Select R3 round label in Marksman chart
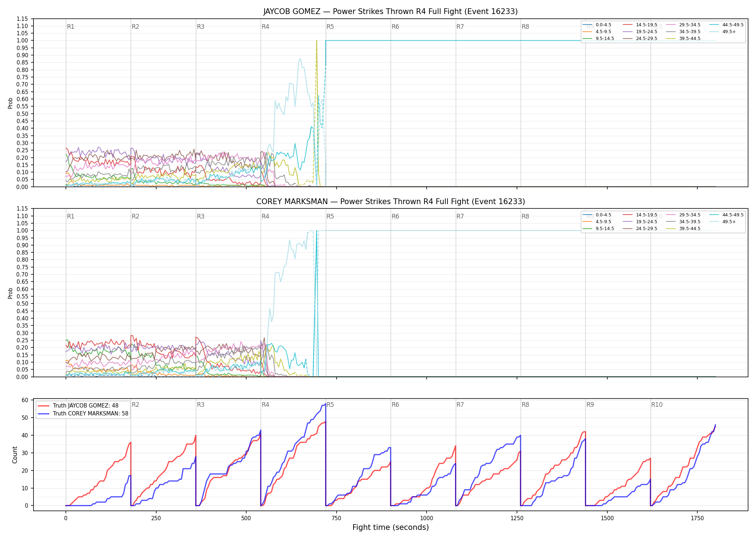Screen dimensions: 756x540 tap(201, 216)
